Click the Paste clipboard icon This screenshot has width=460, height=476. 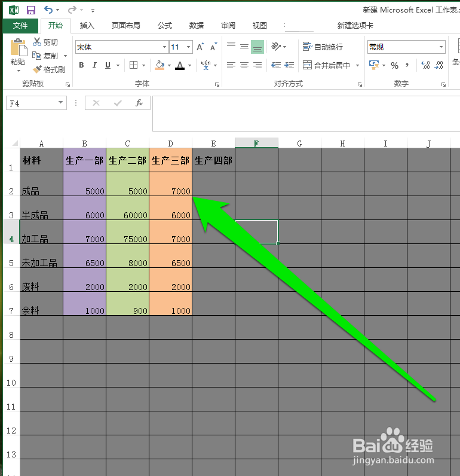tap(18, 48)
